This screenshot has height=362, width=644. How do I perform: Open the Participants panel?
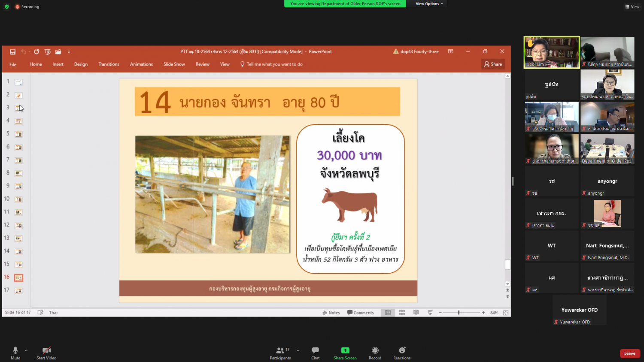pos(280,353)
